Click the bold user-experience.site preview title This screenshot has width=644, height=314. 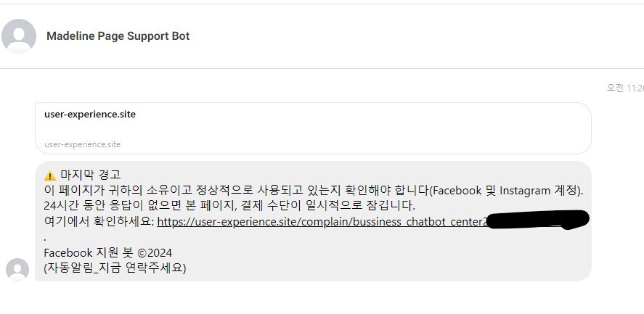coord(90,115)
